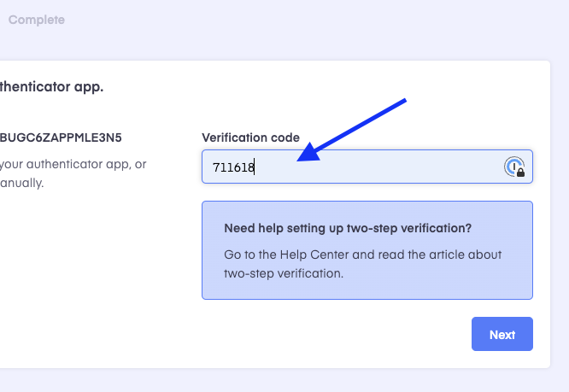Open the 'Go to the Help Center' article text
The width and height of the screenshot is (569, 392).
(363, 255)
